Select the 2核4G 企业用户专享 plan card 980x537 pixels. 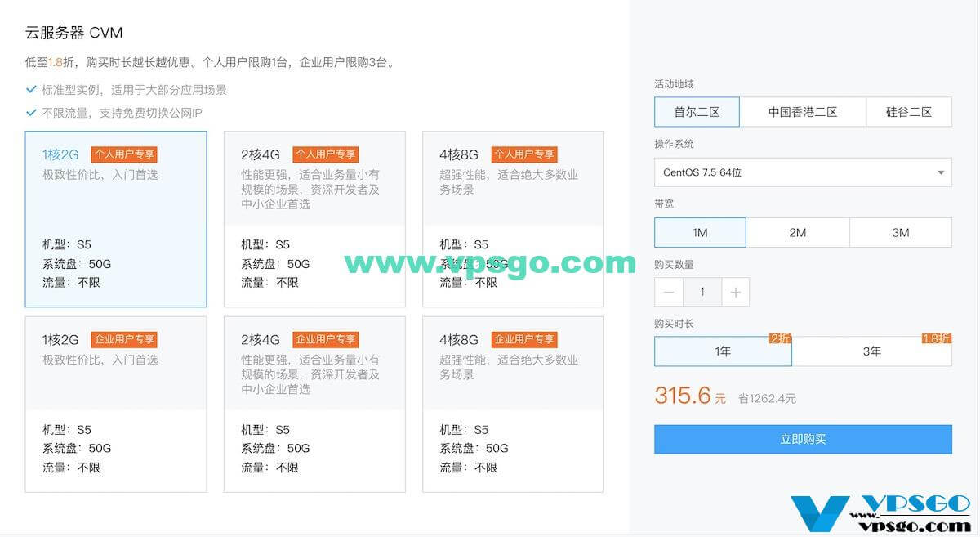[314, 405]
